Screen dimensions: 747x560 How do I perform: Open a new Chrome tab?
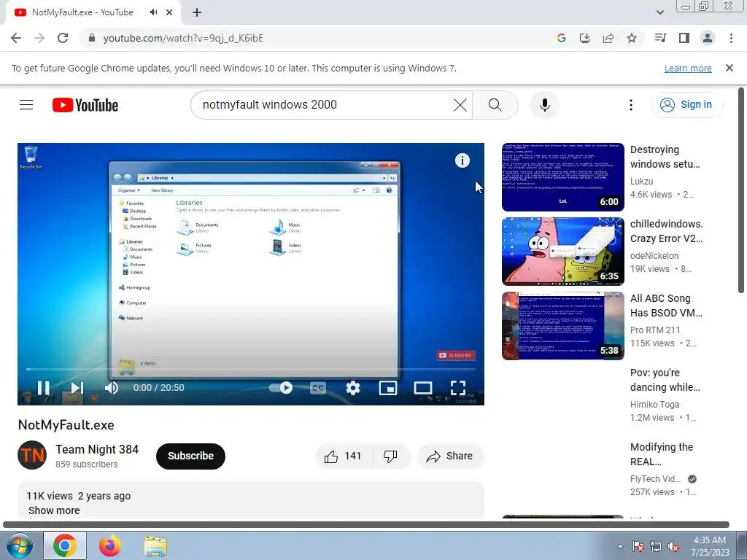(197, 12)
